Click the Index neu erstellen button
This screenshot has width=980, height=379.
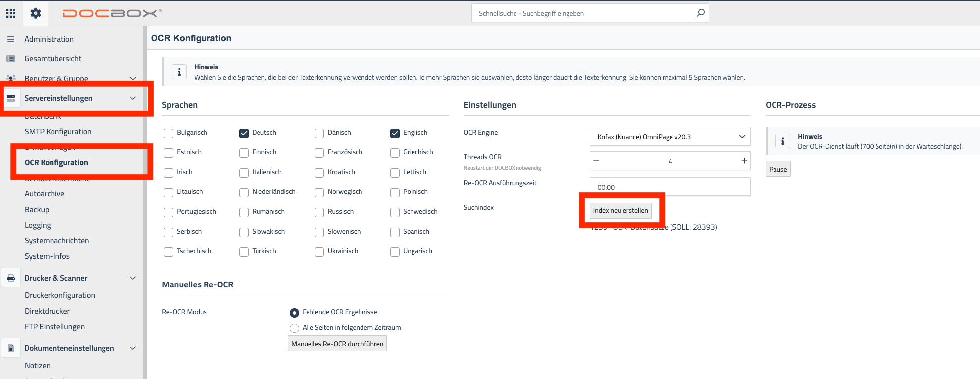620,210
